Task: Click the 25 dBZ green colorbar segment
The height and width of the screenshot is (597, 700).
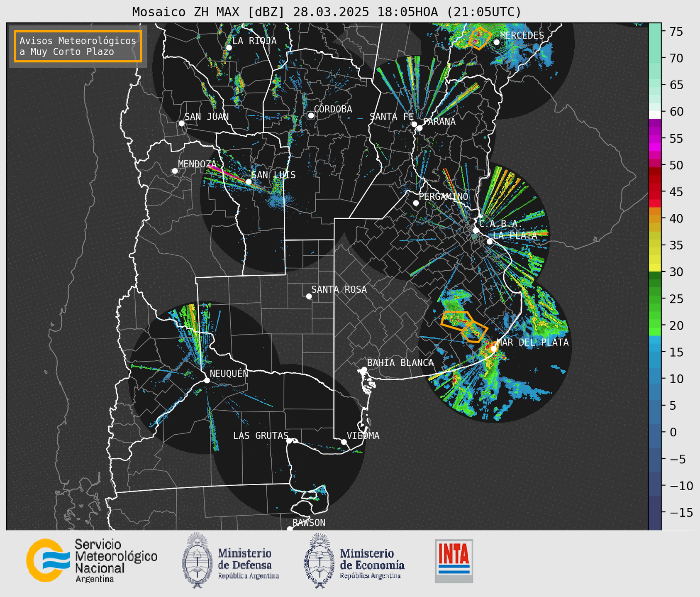Action: (x=655, y=299)
